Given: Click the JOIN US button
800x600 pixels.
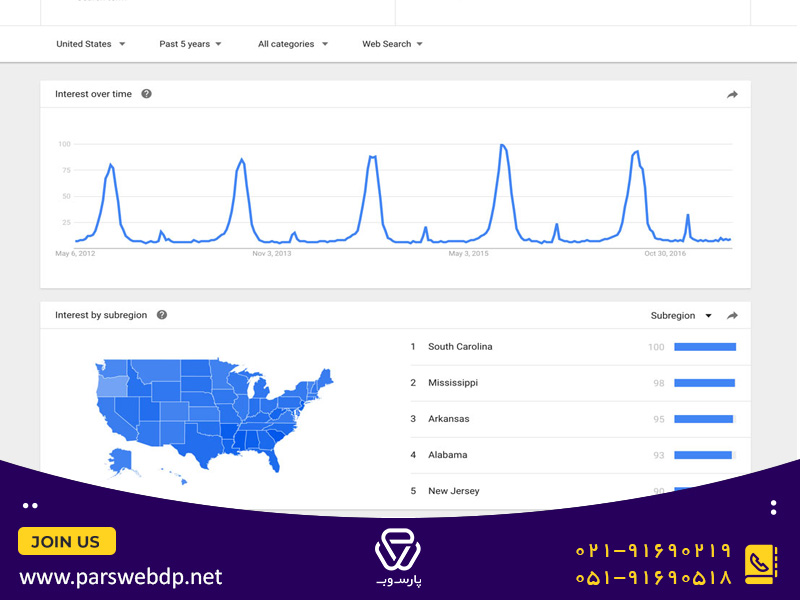Looking at the screenshot, I should (x=67, y=541).
